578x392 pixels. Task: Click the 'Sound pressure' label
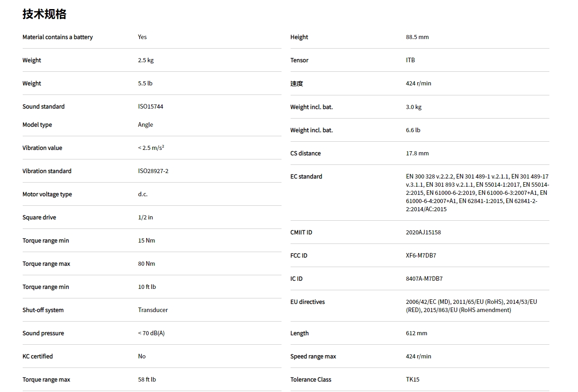click(43, 333)
